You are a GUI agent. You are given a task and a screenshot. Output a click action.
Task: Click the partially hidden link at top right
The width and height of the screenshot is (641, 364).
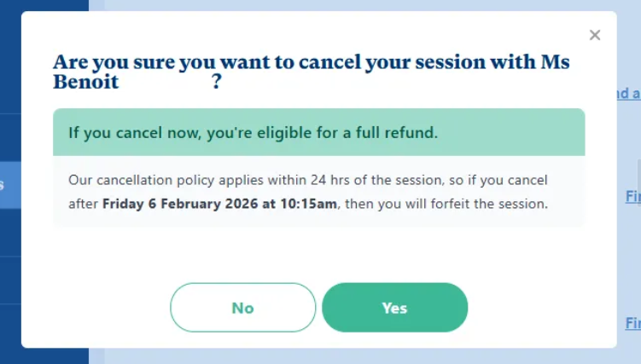coord(628,94)
